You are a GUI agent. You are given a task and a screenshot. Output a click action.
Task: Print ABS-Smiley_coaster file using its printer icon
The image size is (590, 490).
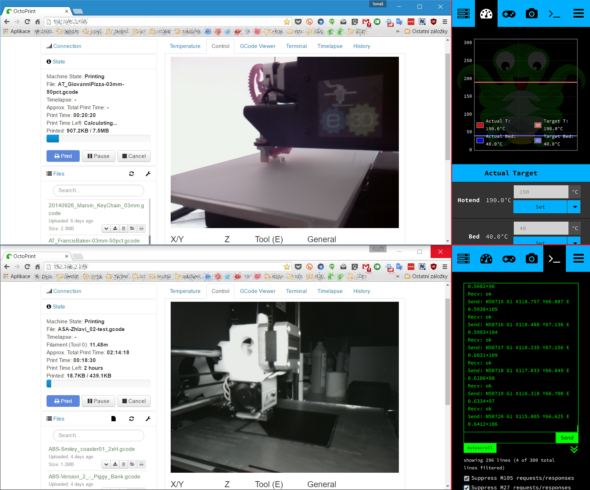coord(141,464)
